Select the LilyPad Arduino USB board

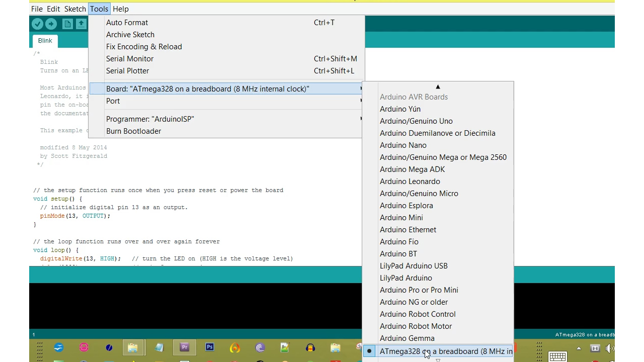click(438, 266)
